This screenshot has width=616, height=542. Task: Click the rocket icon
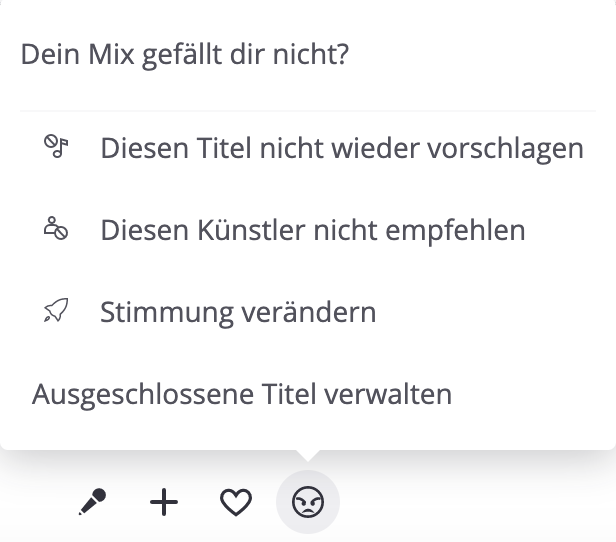pos(55,312)
